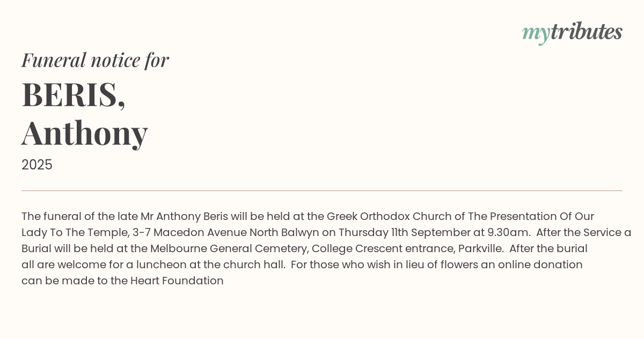Click the surname BERIS in the title
Screen dimensions: 644x338
tap(73, 94)
